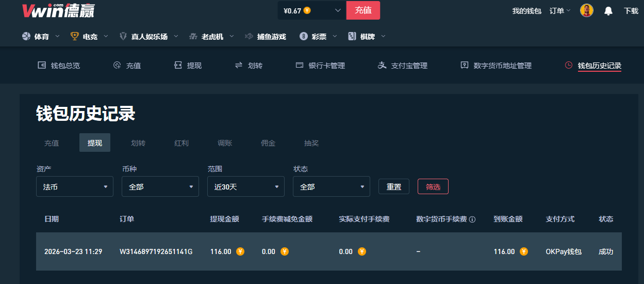Switch to the 划转 history tab

point(138,143)
